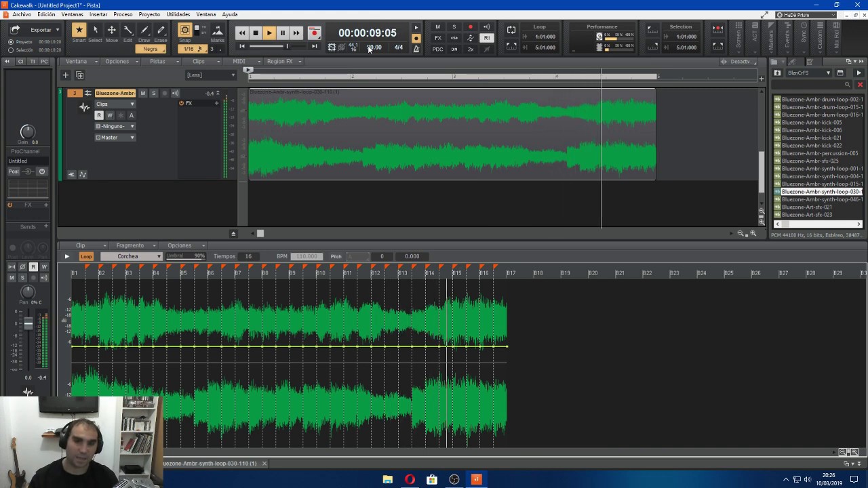Image resolution: width=868 pixels, height=488 pixels.
Task: Toggle the metronome icon
Action: point(416,49)
